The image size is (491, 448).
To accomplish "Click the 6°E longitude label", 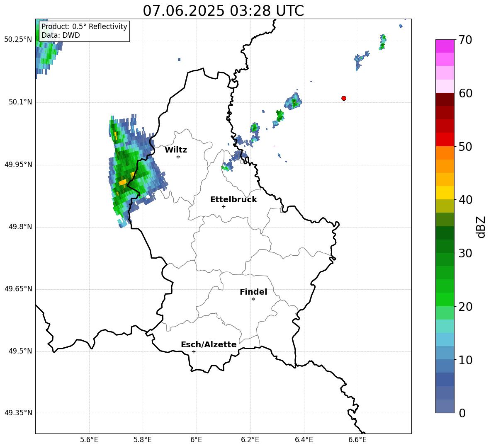I will [x=196, y=440].
